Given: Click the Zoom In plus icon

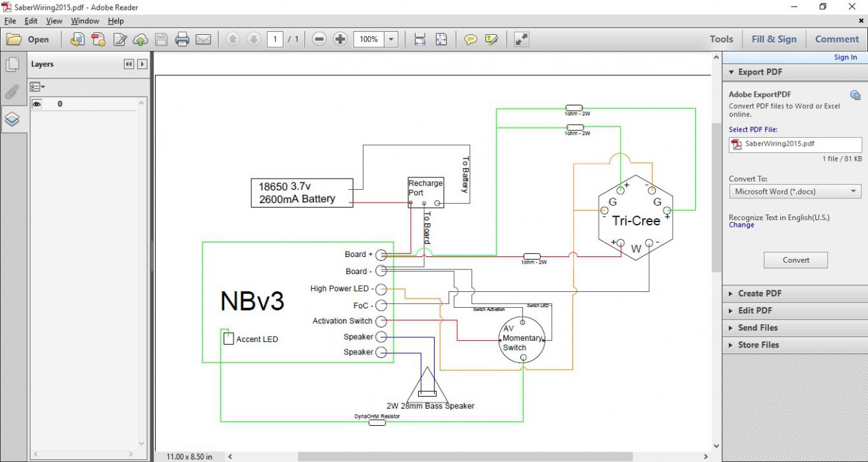Looking at the screenshot, I should tap(340, 39).
